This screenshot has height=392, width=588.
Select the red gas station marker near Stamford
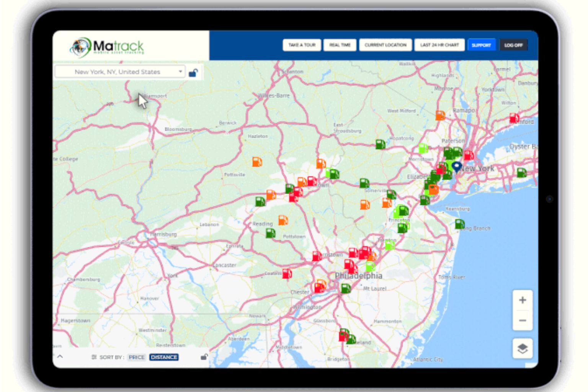pyautogui.click(x=514, y=118)
